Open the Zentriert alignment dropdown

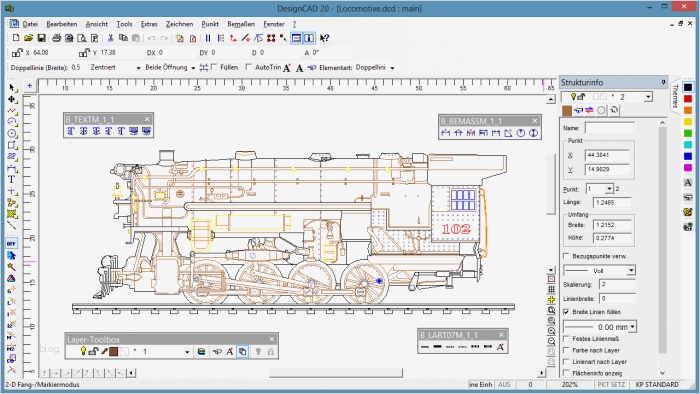tap(138, 68)
